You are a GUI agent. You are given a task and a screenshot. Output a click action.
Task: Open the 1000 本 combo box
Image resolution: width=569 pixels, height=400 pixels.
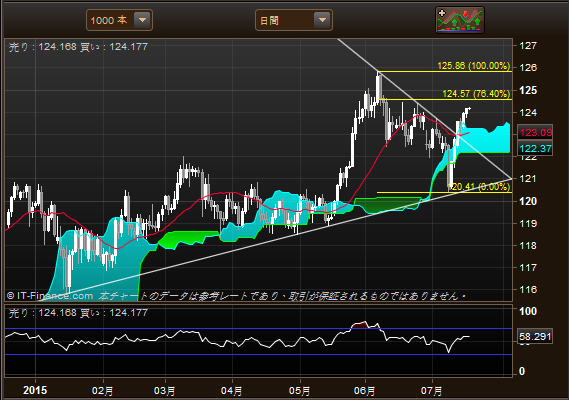[x=119, y=20]
